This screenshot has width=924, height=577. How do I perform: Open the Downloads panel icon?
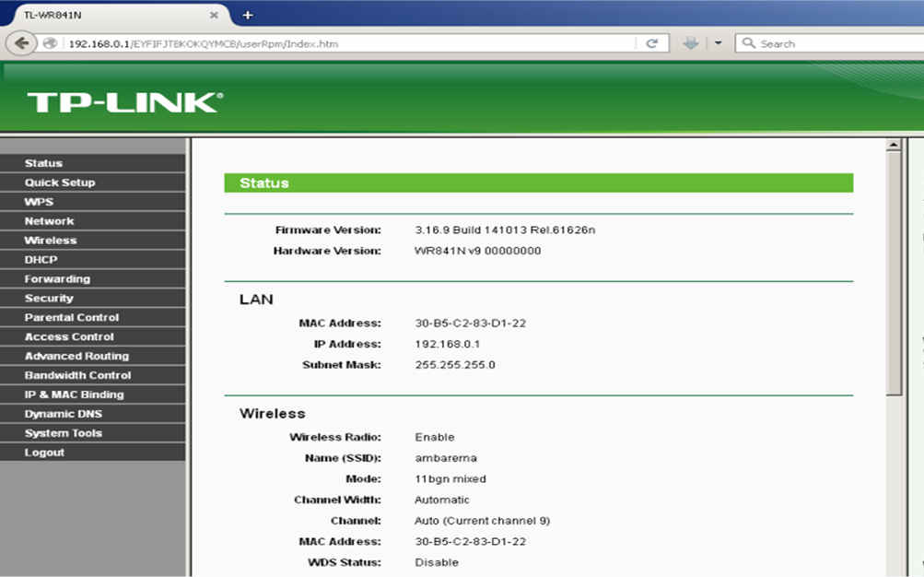point(689,42)
